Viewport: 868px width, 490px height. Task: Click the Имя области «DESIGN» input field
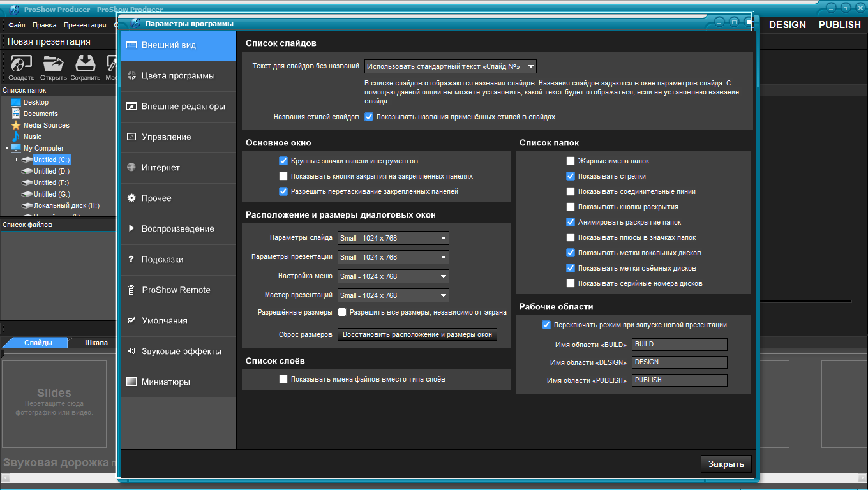(x=680, y=362)
